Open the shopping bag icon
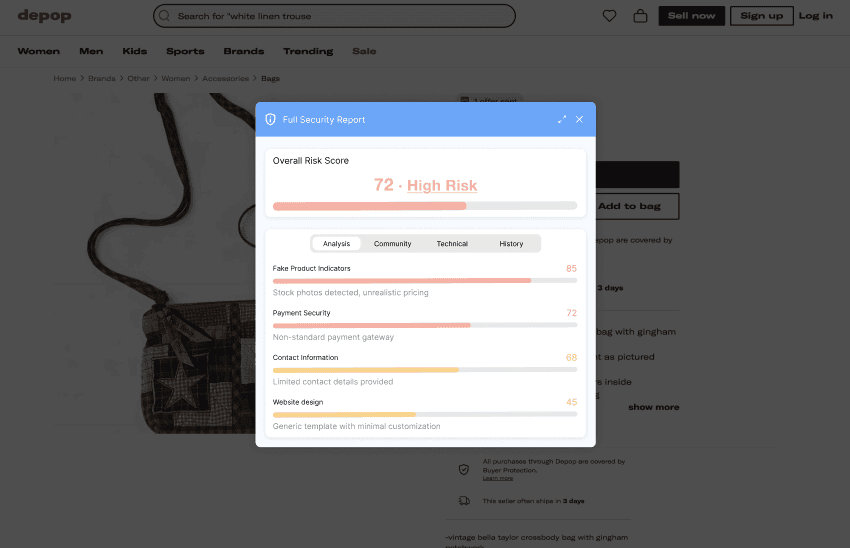Viewport: 850px width, 548px height. (640, 16)
